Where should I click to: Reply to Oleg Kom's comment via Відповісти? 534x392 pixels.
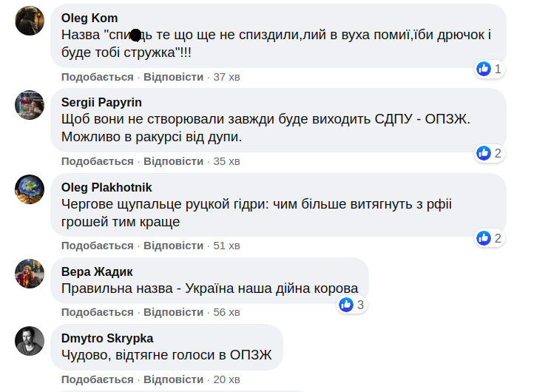point(173,77)
